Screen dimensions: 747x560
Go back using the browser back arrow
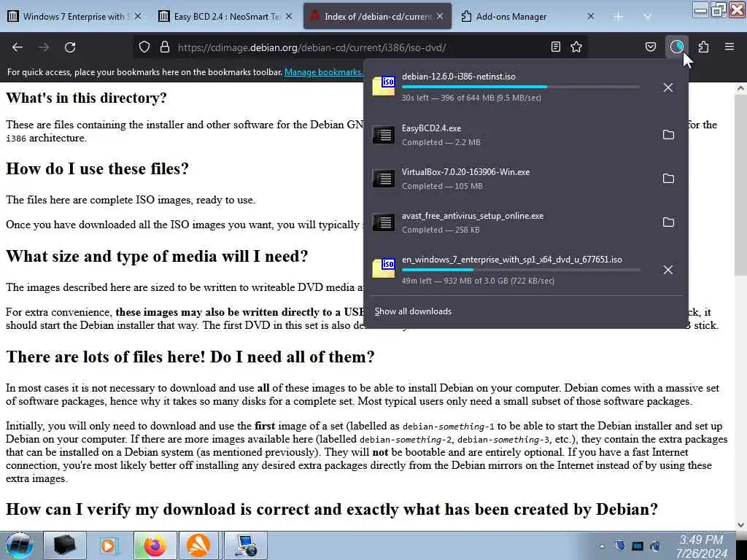[18, 47]
